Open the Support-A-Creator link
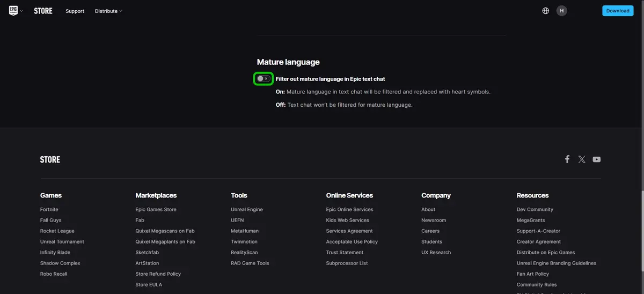Screen dimensions: 644x294 (538, 231)
